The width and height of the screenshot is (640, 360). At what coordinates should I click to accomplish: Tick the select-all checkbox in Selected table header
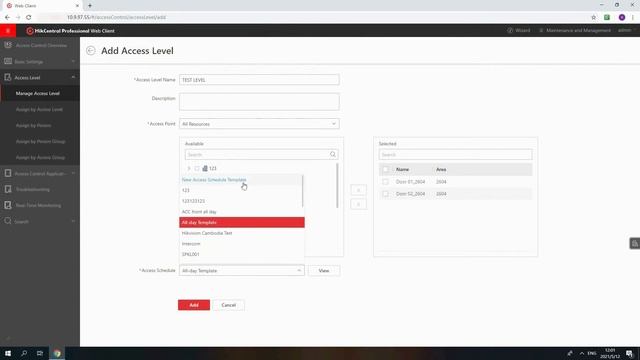(385, 169)
